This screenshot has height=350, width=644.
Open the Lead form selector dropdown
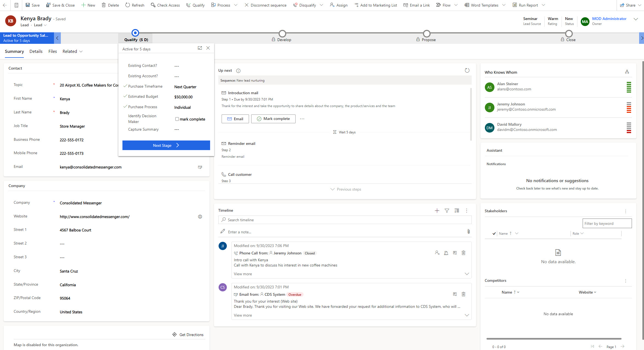[x=40, y=25]
